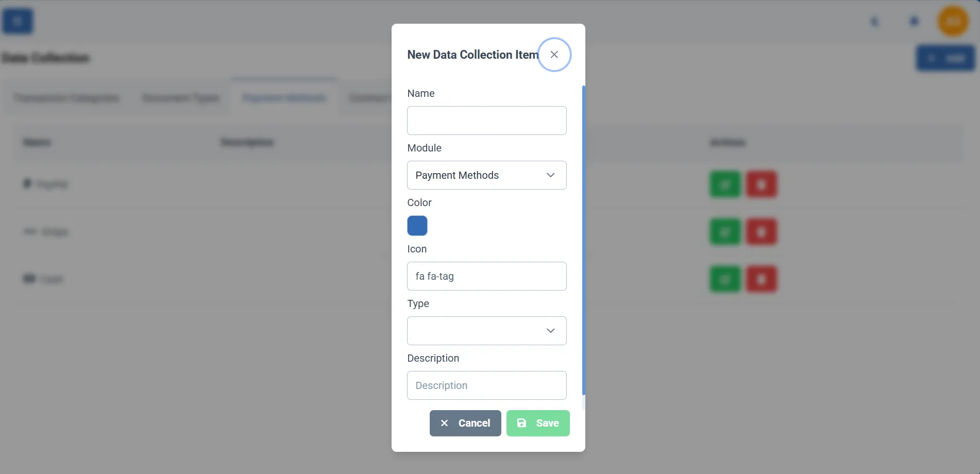Open the Module dropdown
This screenshot has height=474, width=980.
[x=486, y=175]
